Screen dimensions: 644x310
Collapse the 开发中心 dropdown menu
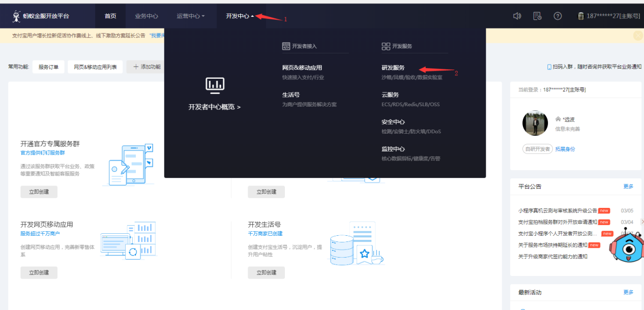click(x=240, y=16)
